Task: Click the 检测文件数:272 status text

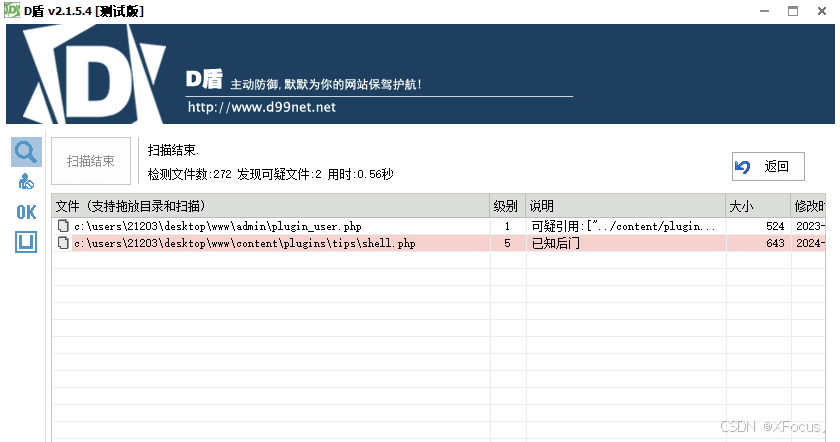Action: click(190, 174)
